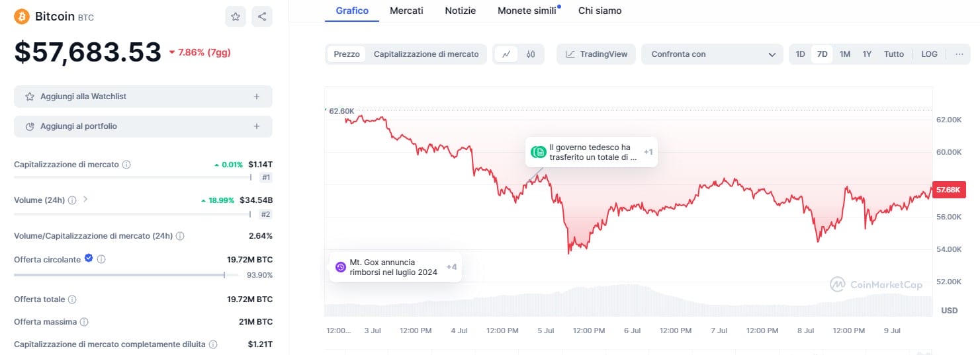The image size is (980, 355).
Task: Click info icon beside Offerta totale
Action: (72, 299)
